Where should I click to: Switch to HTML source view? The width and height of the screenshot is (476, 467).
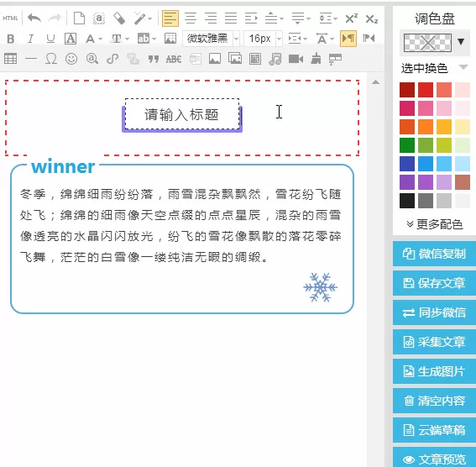click(x=10, y=18)
